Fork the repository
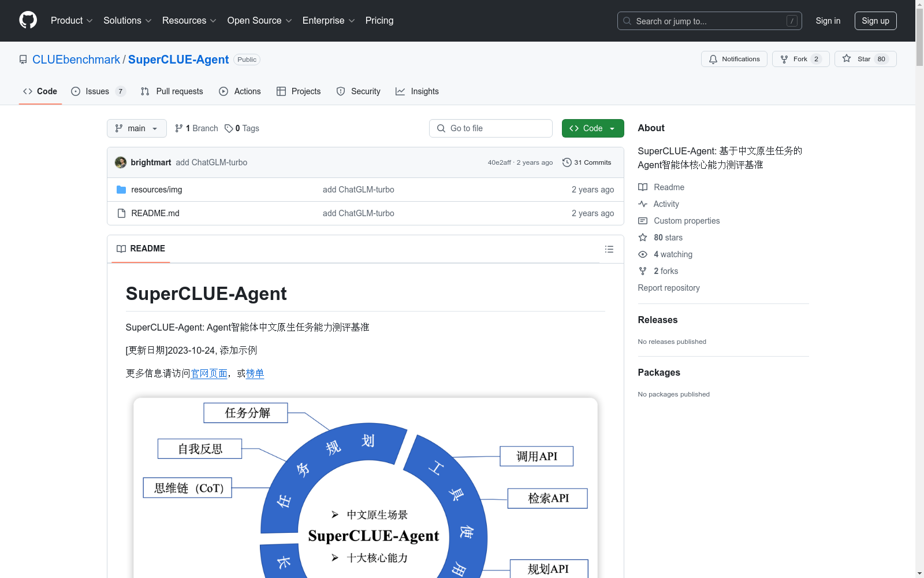924x578 pixels. (x=801, y=59)
